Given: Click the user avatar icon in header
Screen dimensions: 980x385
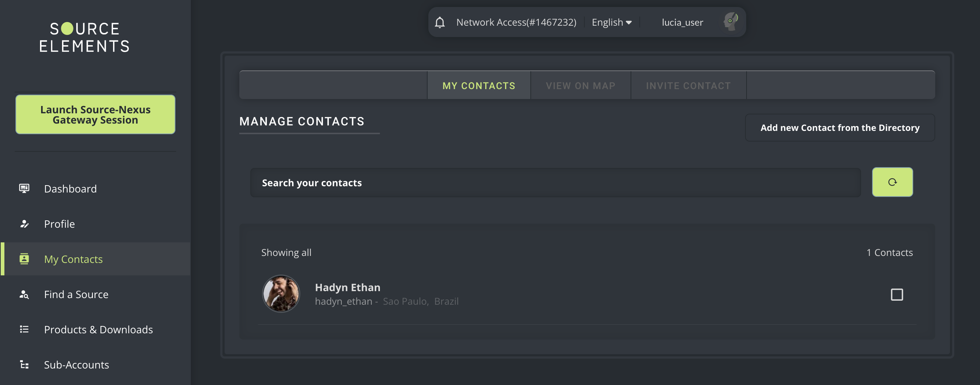Looking at the screenshot, I should [x=730, y=22].
